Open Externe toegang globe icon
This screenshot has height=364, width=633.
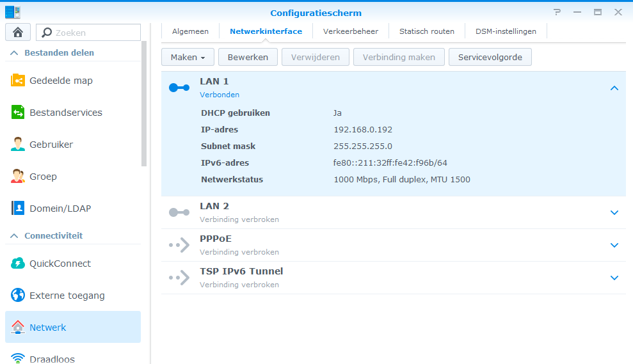(x=18, y=296)
